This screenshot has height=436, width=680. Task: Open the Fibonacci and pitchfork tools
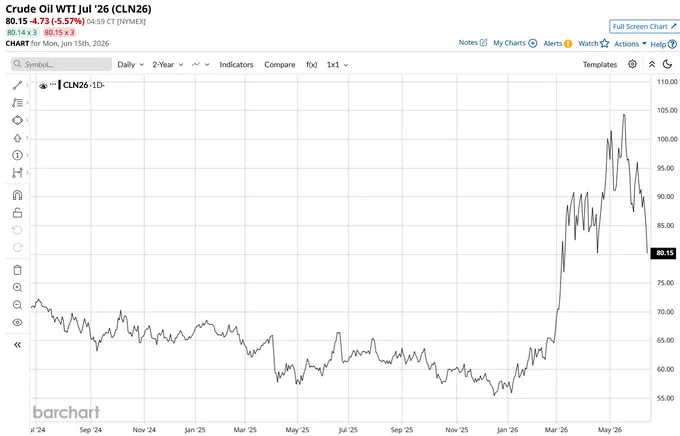click(17, 103)
